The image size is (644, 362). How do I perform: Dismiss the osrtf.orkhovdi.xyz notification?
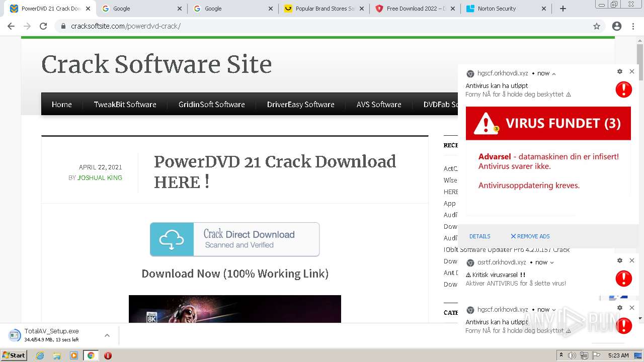click(x=632, y=260)
